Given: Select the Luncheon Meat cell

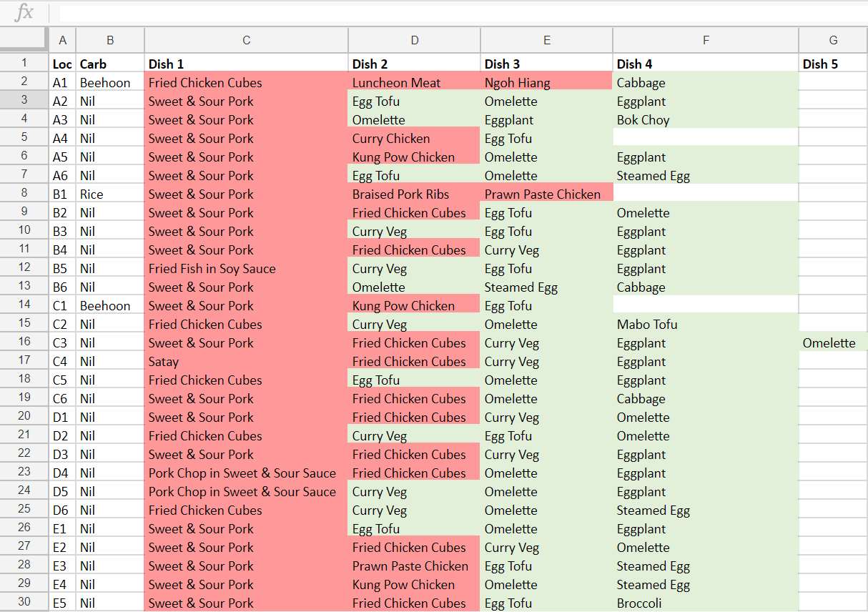Looking at the screenshot, I should [414, 83].
